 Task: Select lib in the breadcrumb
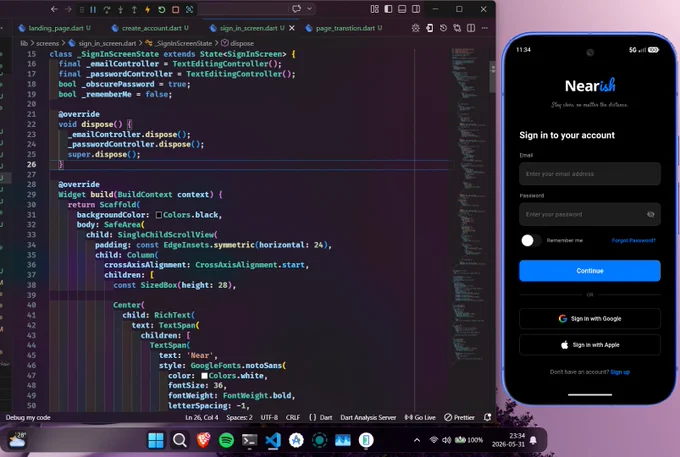[x=24, y=43]
